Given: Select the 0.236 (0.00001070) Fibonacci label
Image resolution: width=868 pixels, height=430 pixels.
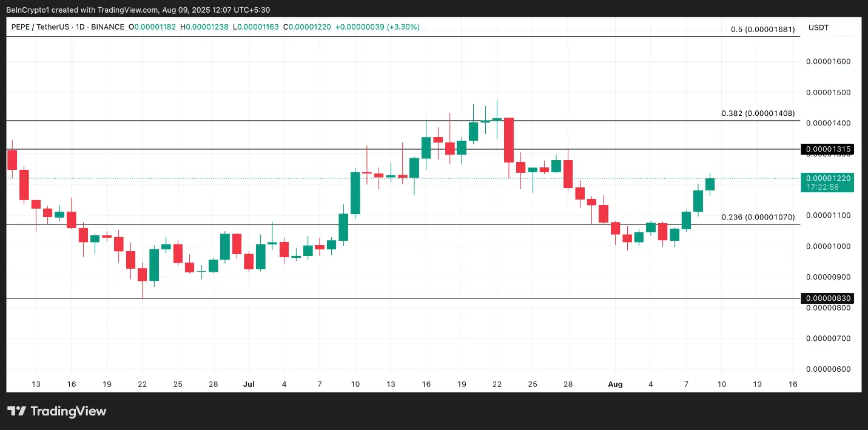Looking at the screenshot, I should [758, 217].
